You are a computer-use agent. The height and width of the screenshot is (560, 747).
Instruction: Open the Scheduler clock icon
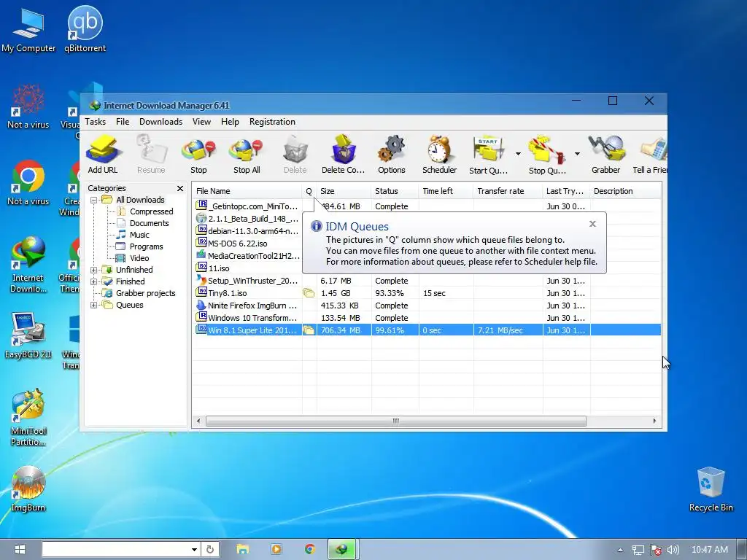(x=439, y=155)
